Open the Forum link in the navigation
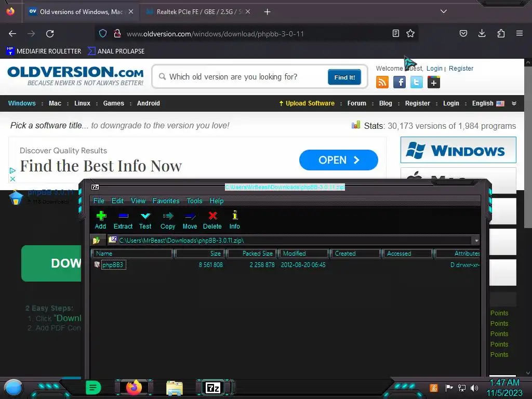The width and height of the screenshot is (532, 399). tap(356, 103)
